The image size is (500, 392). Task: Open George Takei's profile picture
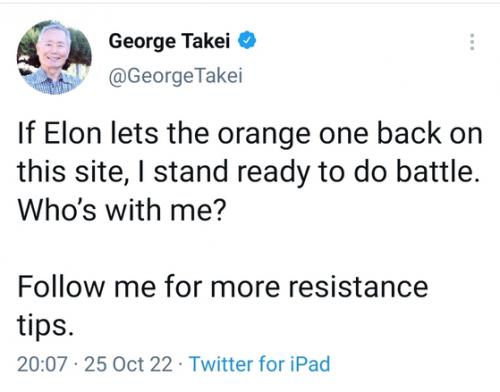click(x=54, y=57)
